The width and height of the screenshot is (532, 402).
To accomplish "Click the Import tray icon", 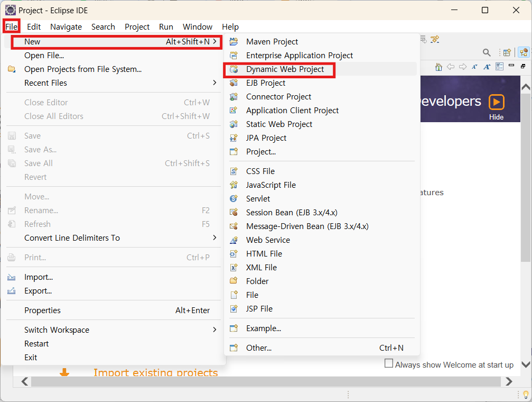I will coord(12,277).
